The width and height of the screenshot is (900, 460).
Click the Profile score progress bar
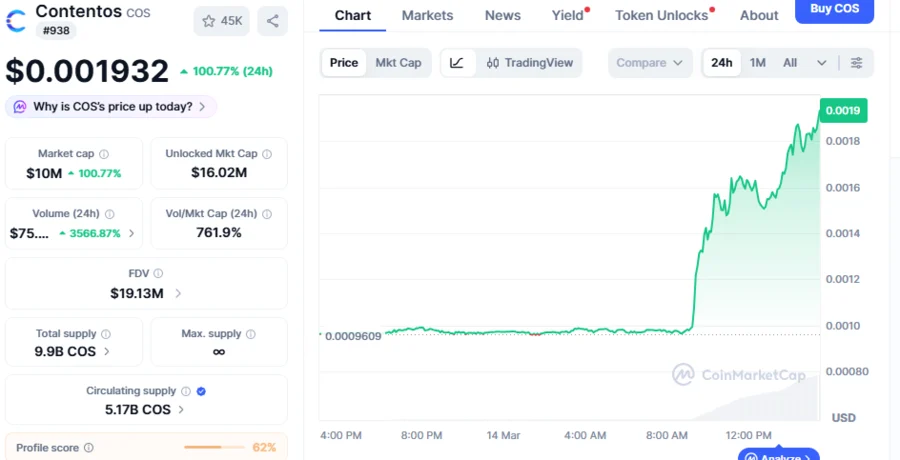click(215, 447)
